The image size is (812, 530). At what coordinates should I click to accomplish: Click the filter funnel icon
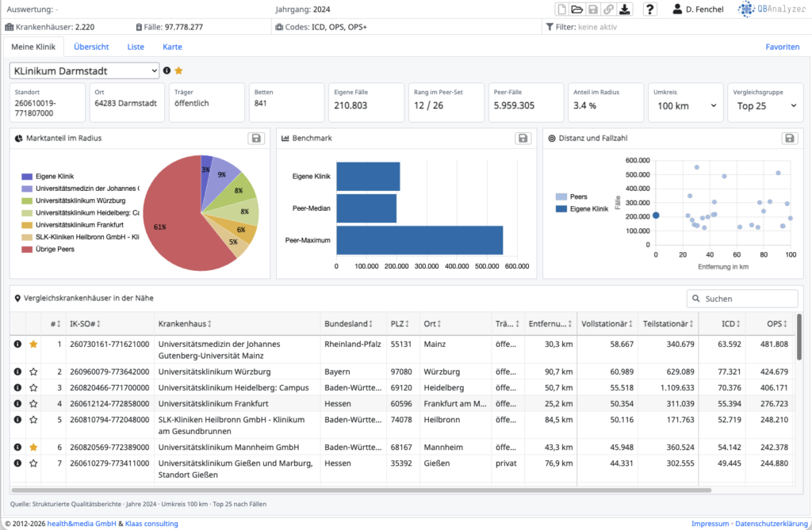point(550,27)
